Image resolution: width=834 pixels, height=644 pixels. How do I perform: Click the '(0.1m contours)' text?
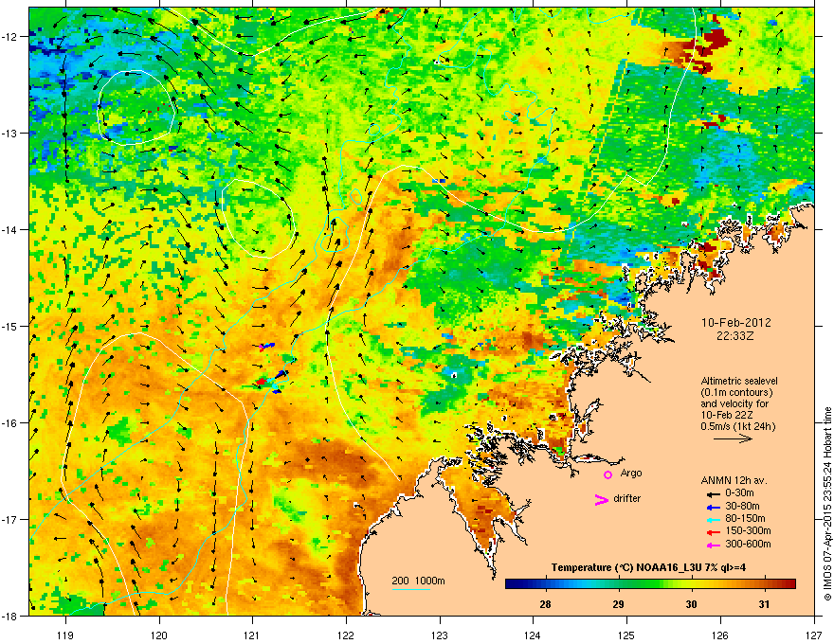point(736,392)
